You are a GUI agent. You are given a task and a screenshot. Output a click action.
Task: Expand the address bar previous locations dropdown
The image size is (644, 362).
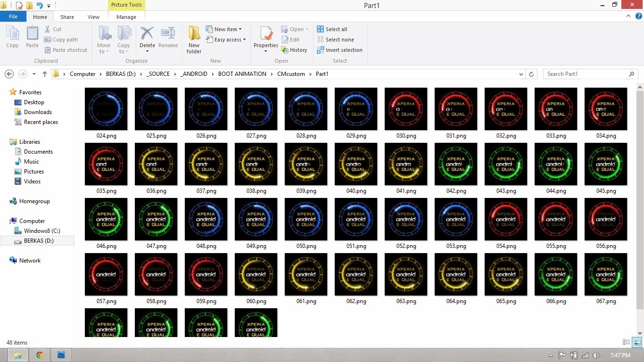[521, 74]
